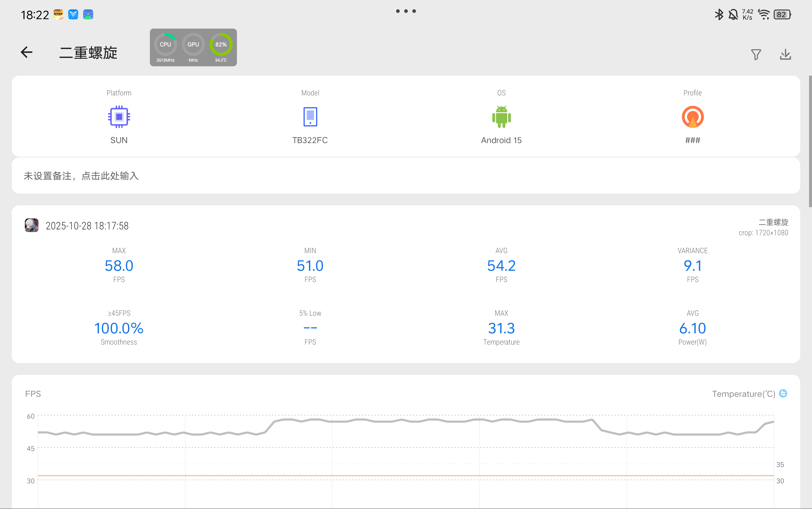Tap the 100.0% Smoothness value

pos(119,328)
